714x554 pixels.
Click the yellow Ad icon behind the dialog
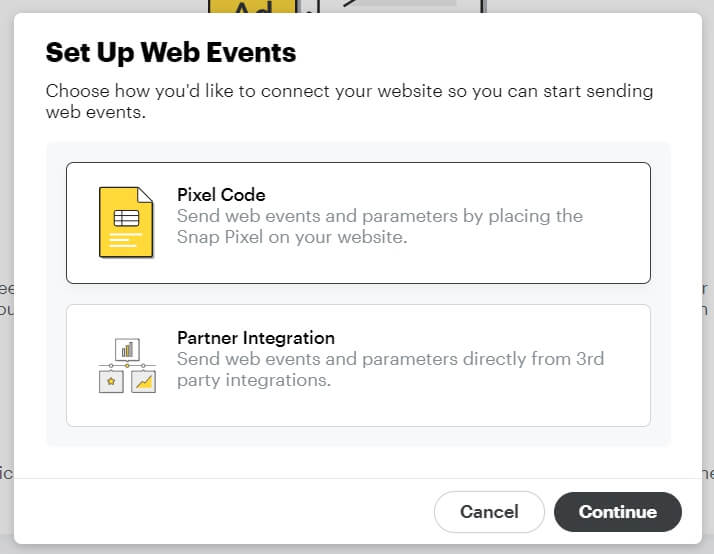252,6
